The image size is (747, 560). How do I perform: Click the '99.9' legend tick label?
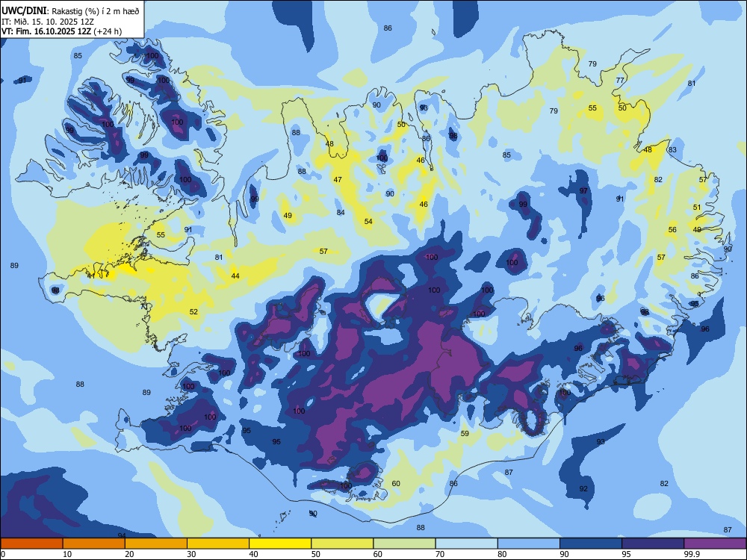click(691, 554)
